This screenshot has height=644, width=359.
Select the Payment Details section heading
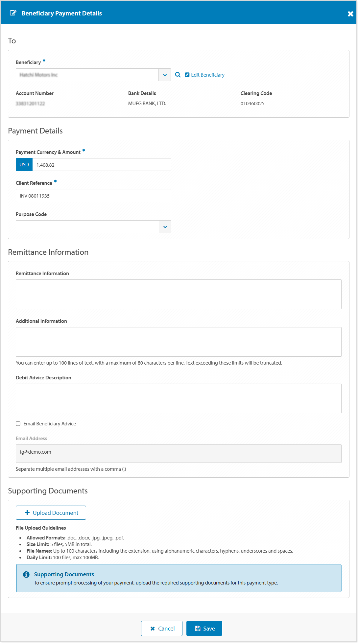point(35,131)
